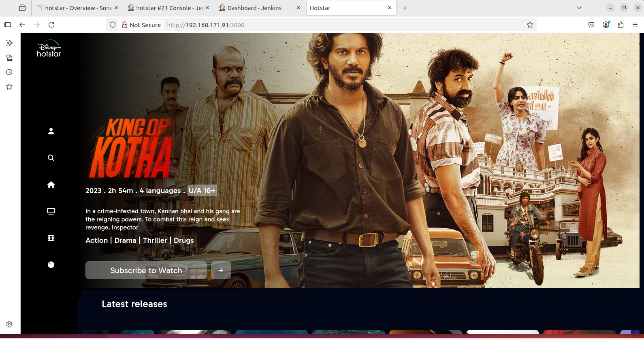Close the hotstar - Overview Sonar tab
The image size is (644, 359).
coord(116,8)
